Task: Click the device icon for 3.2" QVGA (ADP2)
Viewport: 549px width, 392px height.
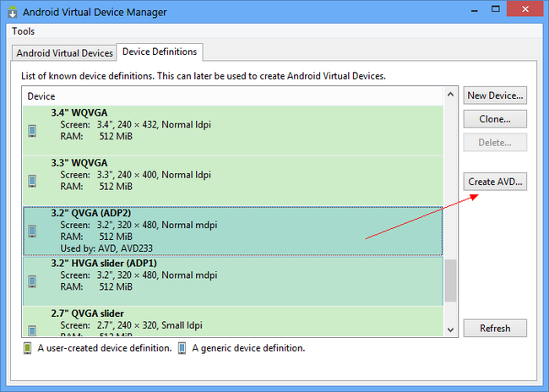Action: tap(32, 231)
